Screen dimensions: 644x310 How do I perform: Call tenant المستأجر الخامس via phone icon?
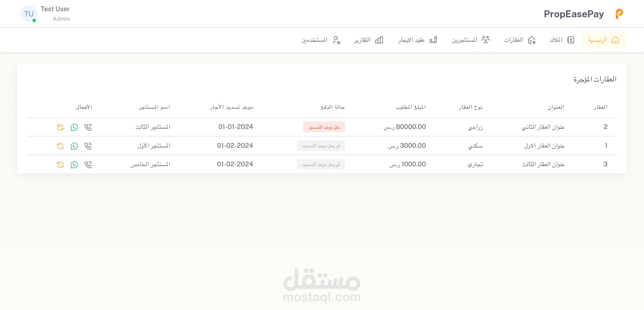tap(88, 164)
